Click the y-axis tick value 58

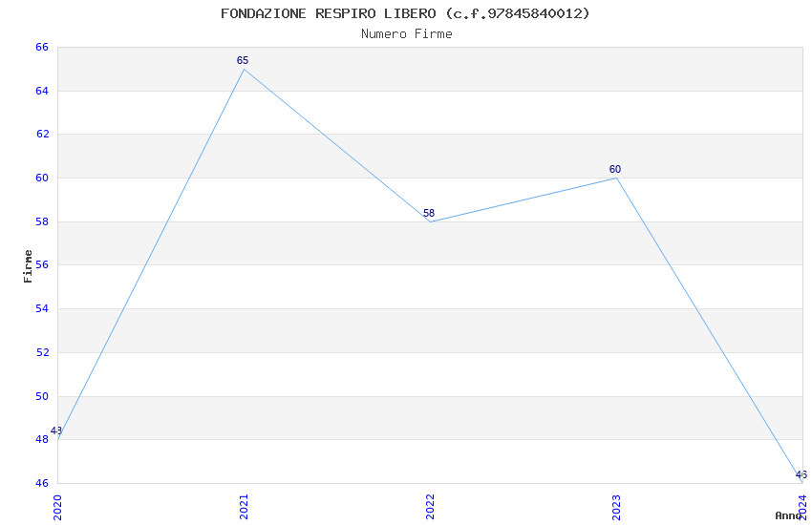click(42, 221)
